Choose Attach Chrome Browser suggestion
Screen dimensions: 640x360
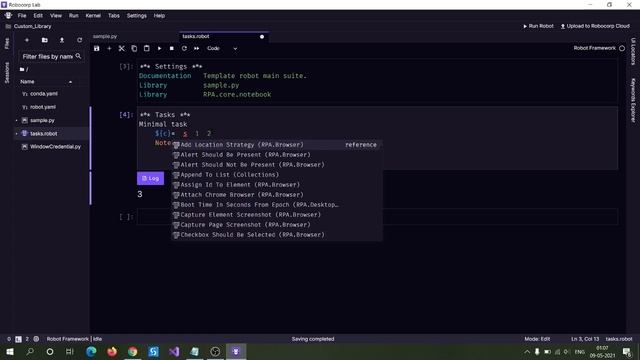(277, 195)
